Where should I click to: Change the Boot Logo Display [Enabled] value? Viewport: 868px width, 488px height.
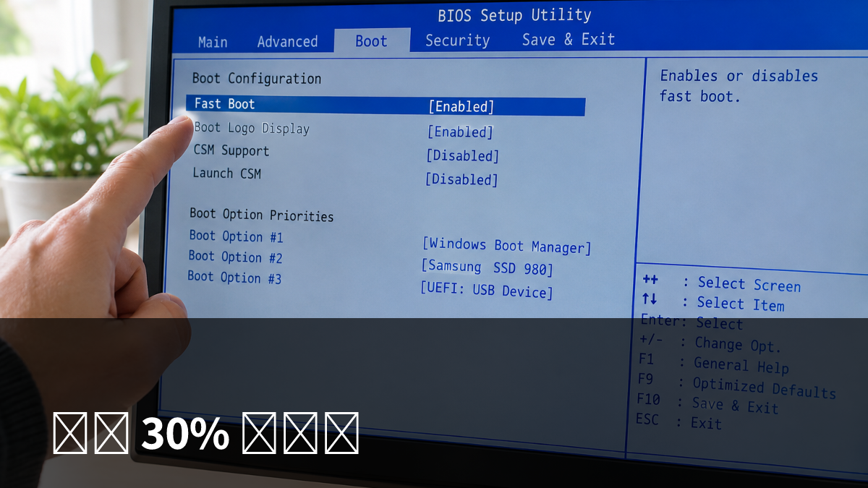460,132
